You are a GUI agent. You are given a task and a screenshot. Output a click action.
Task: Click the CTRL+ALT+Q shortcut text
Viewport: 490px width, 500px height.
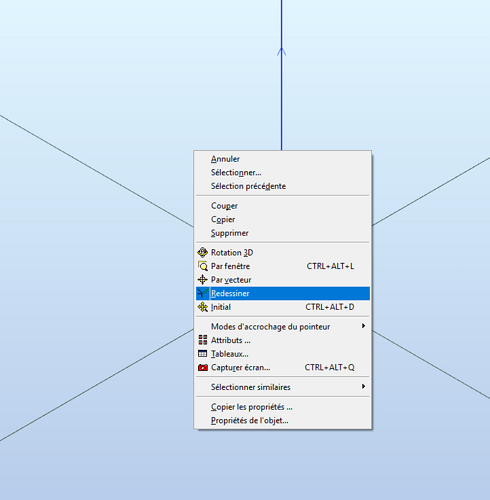click(x=329, y=367)
